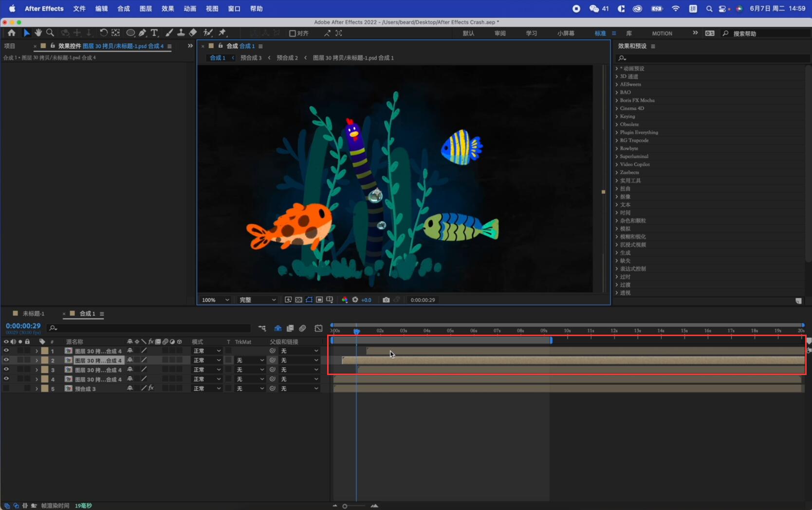Viewport: 812px width, 510px height.
Task: Toggle preserve transparency box for layer 2
Action: click(x=228, y=360)
